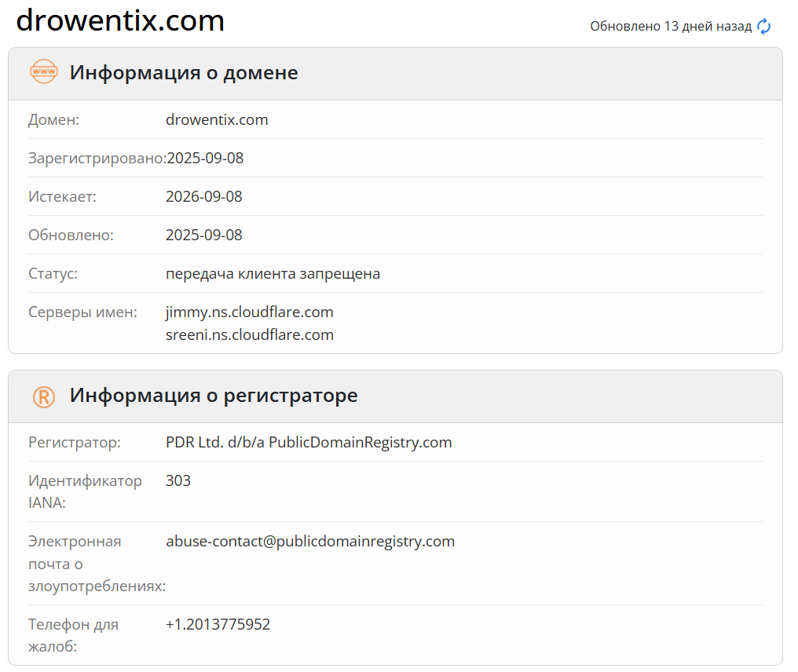Click the orange registrar R icon
798x672 pixels.
[x=44, y=396]
